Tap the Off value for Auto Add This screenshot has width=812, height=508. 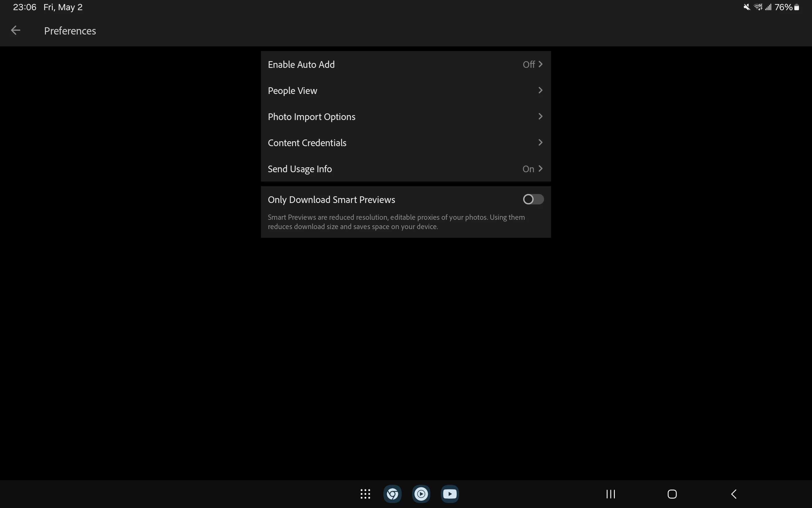pyautogui.click(x=528, y=64)
